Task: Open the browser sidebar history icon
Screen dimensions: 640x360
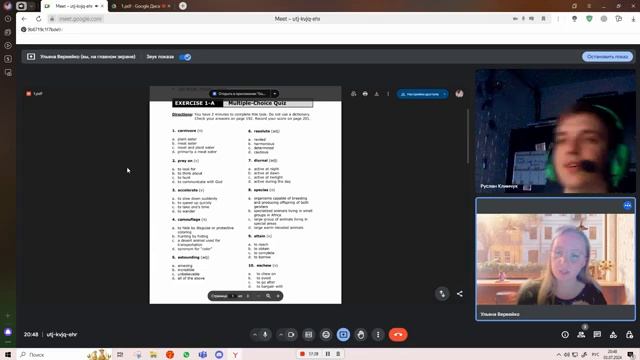Action: (8, 19)
